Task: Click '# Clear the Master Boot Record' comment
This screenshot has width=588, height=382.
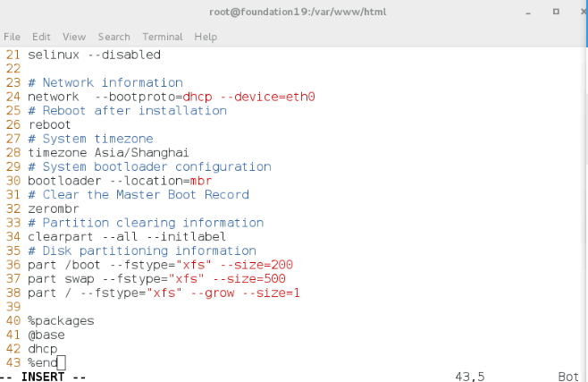Action: coord(139,195)
